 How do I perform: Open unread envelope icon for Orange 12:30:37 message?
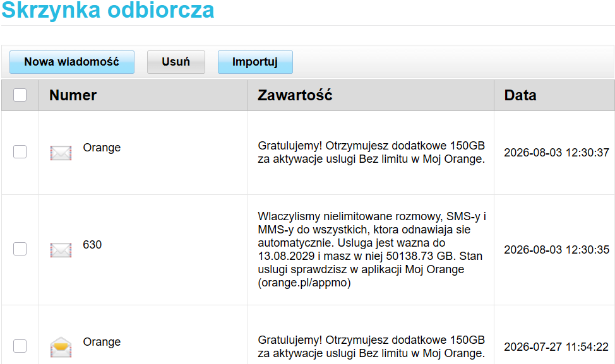(x=61, y=153)
